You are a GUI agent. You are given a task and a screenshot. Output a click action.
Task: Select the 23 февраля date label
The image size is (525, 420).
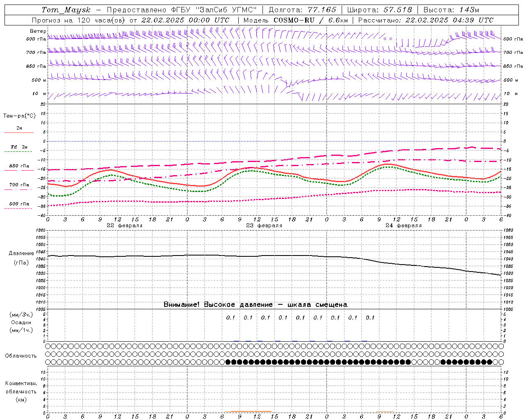pyautogui.click(x=264, y=226)
